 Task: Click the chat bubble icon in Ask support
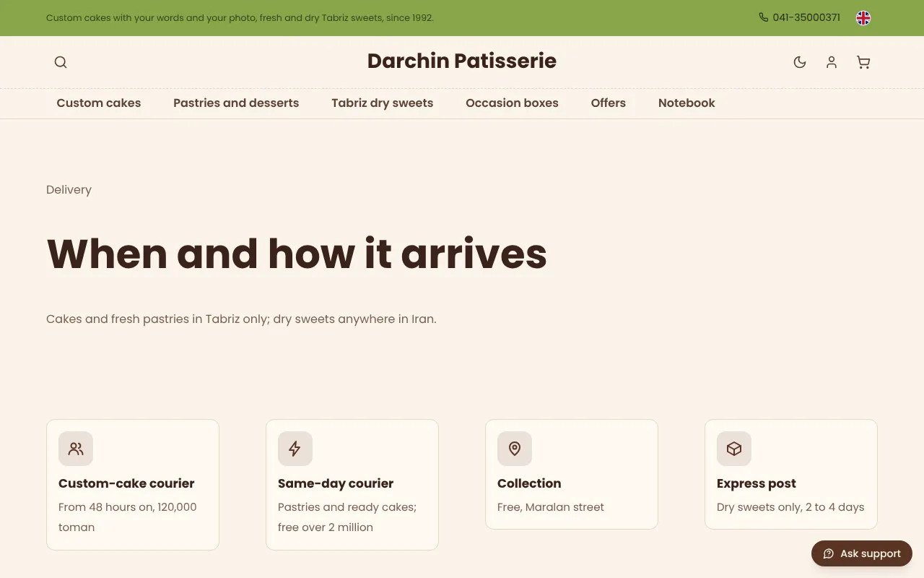click(829, 553)
